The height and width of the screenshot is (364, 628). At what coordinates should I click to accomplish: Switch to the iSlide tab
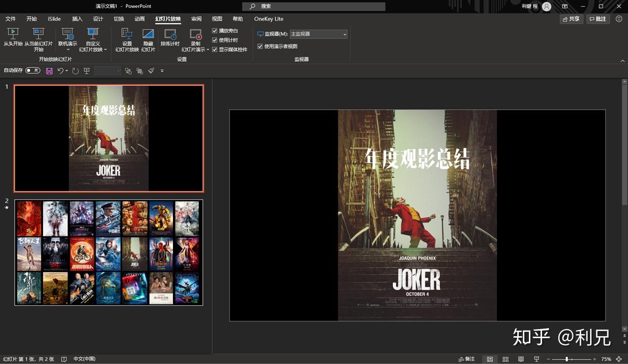click(x=54, y=19)
